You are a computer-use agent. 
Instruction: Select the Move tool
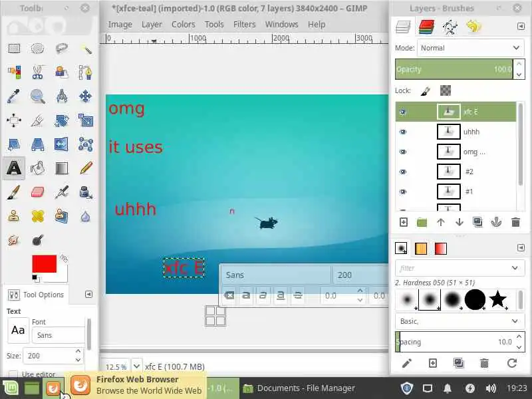86,96
